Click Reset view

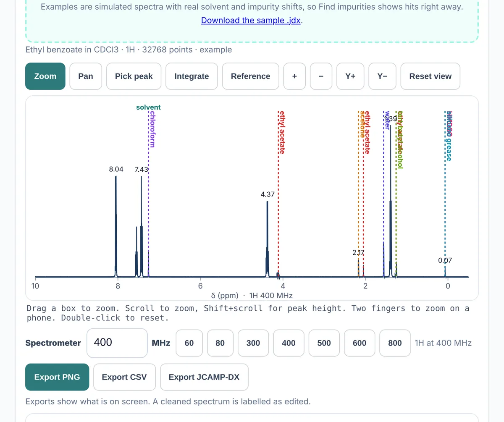(x=430, y=76)
